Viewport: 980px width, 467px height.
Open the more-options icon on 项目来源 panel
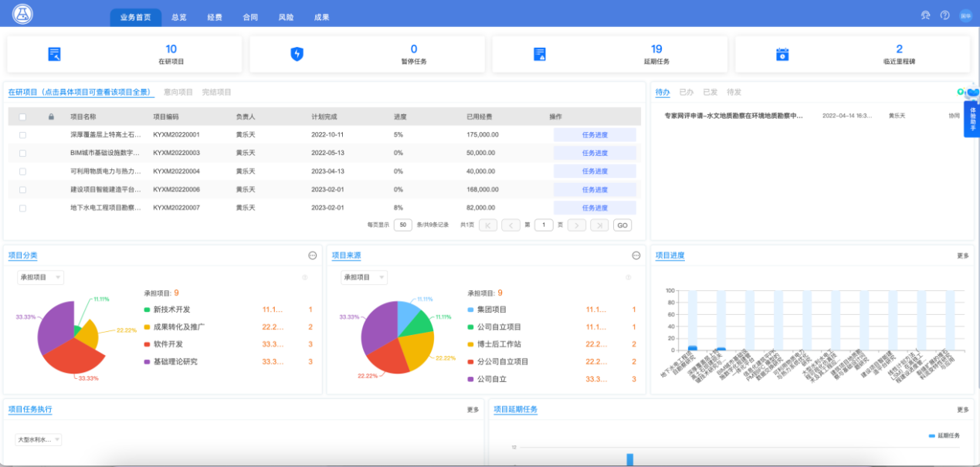636,255
